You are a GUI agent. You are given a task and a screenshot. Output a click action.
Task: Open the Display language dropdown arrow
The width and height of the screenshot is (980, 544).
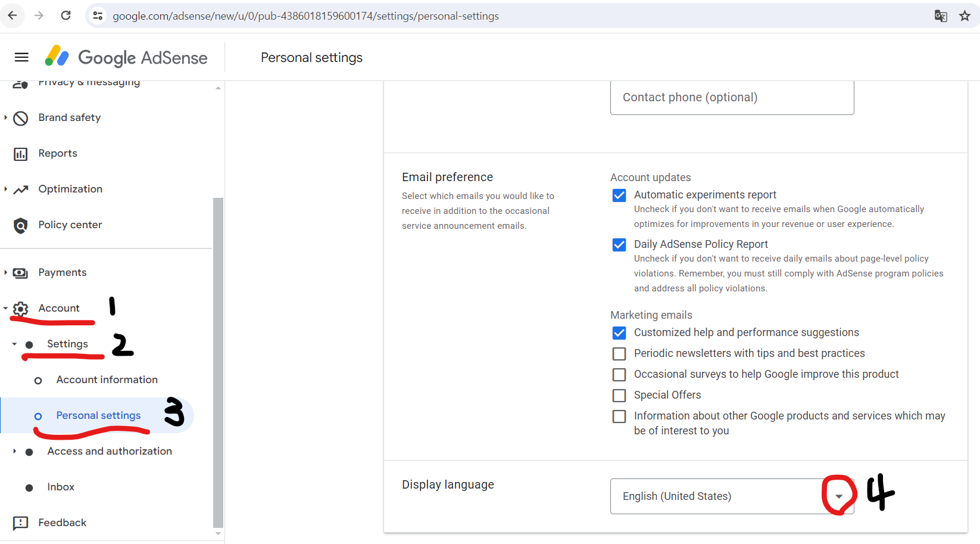coord(839,496)
